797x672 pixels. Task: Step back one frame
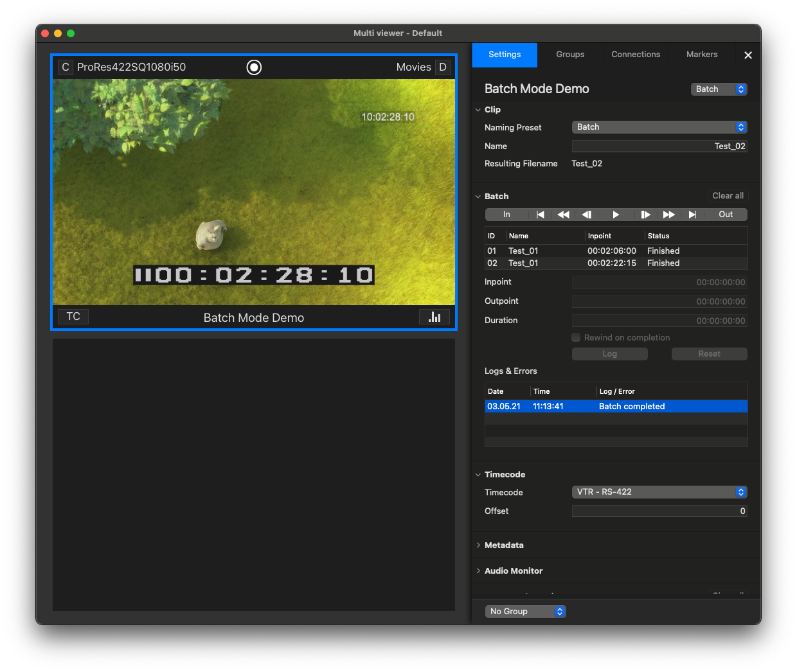pos(586,215)
